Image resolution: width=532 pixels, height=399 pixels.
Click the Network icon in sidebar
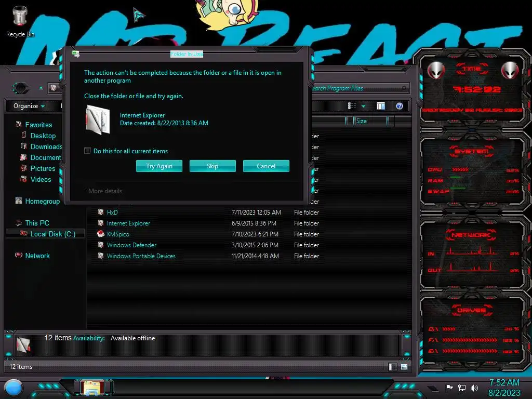pyautogui.click(x=19, y=255)
